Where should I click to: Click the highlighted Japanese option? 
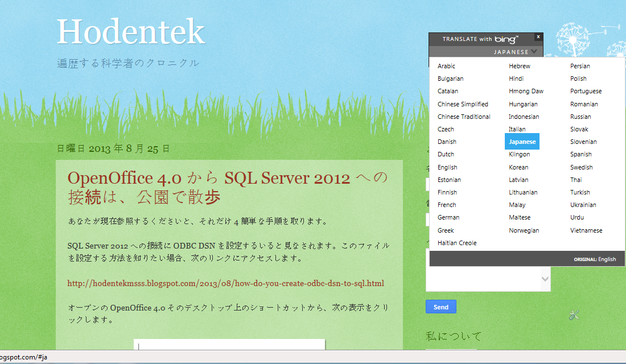[522, 142]
